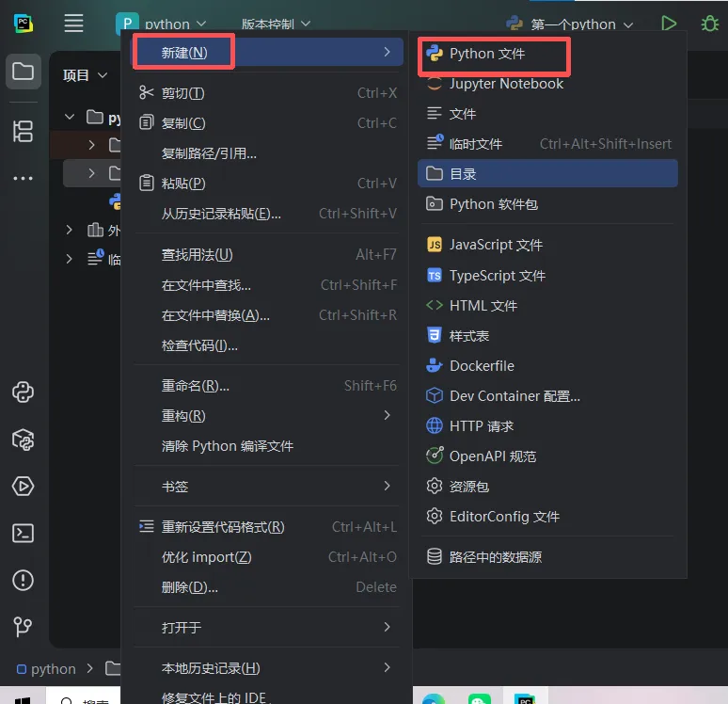Open Dev Container 配置...
The width and height of the screenshot is (728, 704).
[x=547, y=396]
